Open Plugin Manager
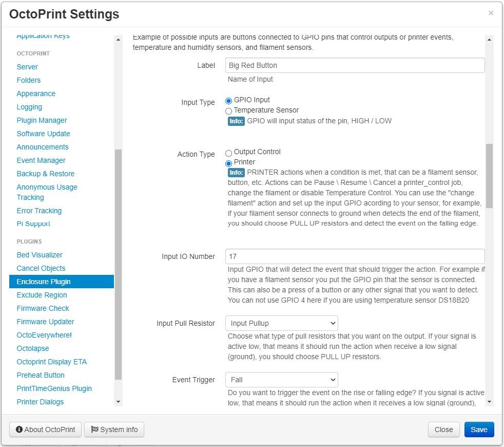The height and width of the screenshot is (447, 504). click(42, 120)
